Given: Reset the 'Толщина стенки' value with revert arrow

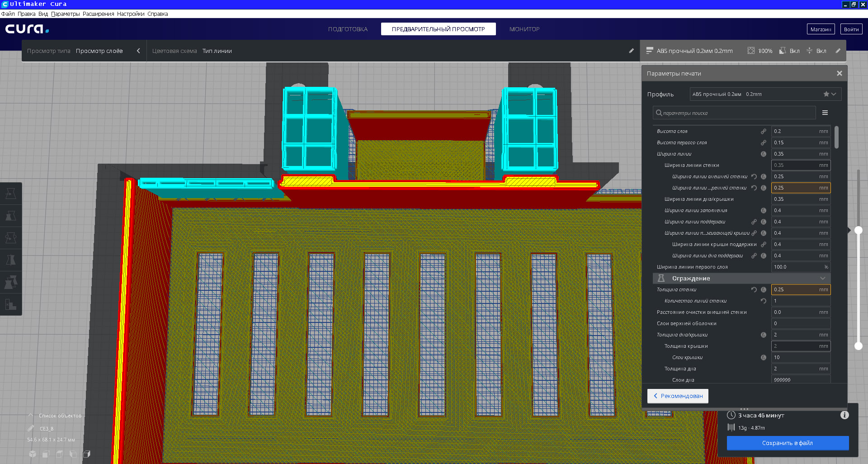Looking at the screenshot, I should 754,289.
